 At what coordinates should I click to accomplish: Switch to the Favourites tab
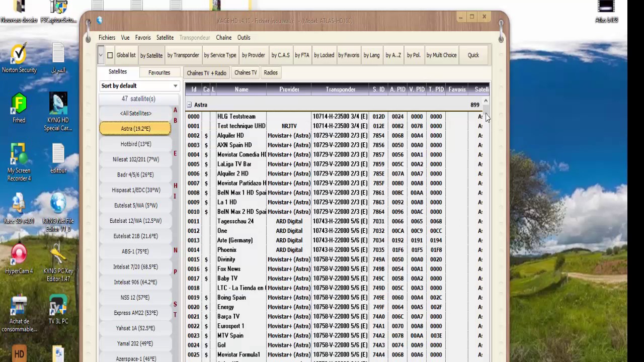tap(159, 72)
